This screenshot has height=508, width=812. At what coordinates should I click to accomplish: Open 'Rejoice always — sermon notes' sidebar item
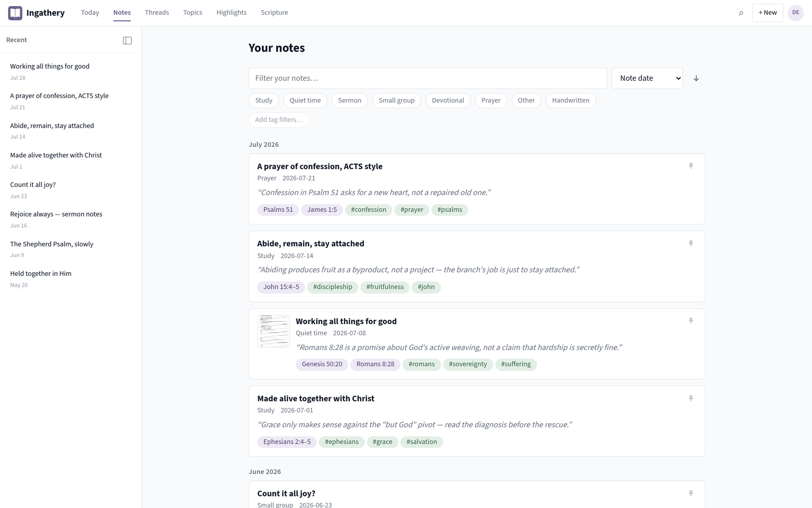pos(71,219)
